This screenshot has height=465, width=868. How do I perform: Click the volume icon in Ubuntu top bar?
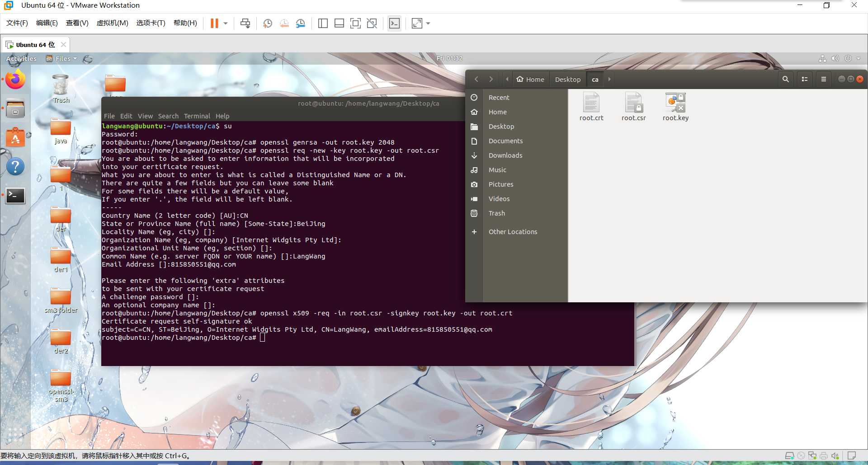click(x=835, y=58)
